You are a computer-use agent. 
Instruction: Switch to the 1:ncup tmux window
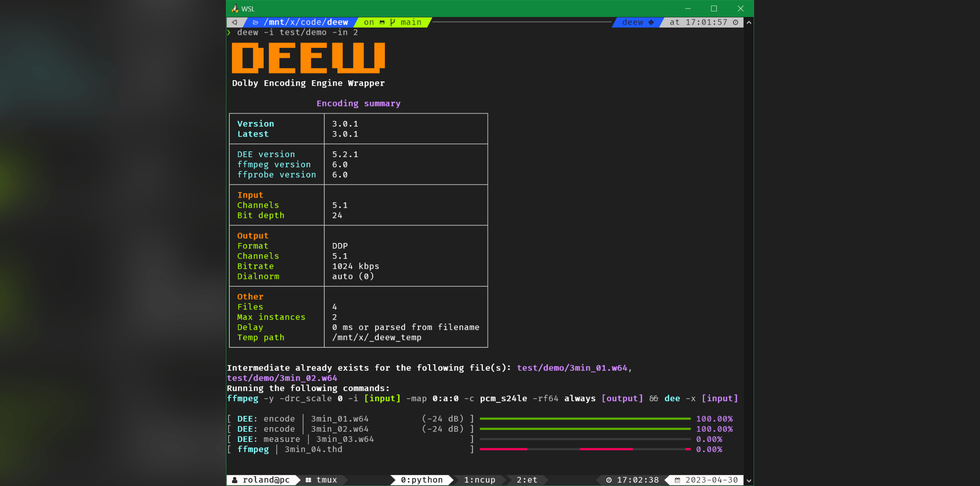pos(479,480)
